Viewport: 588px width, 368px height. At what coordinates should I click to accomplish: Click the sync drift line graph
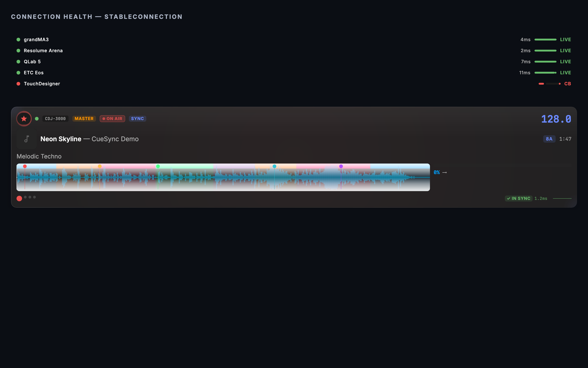[562, 198]
